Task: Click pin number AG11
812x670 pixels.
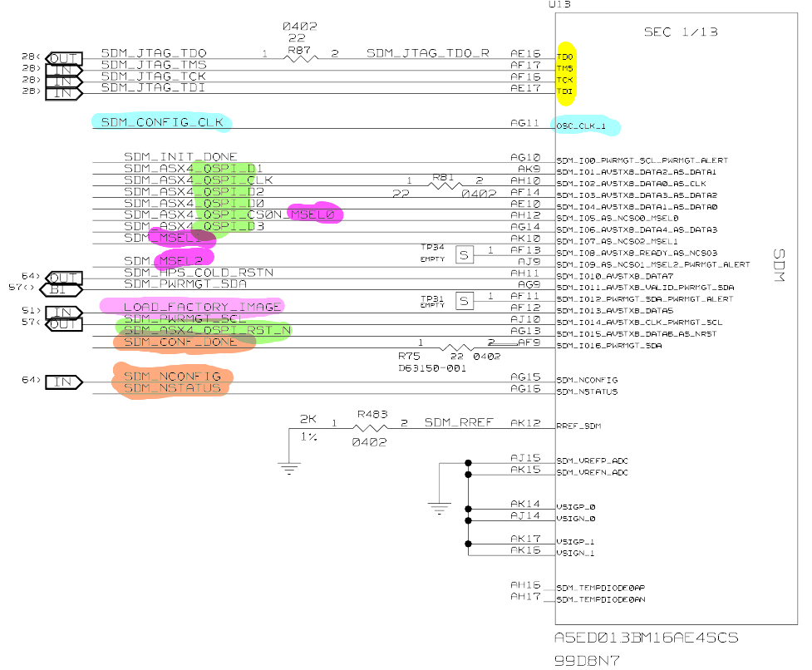Action: click(x=524, y=123)
